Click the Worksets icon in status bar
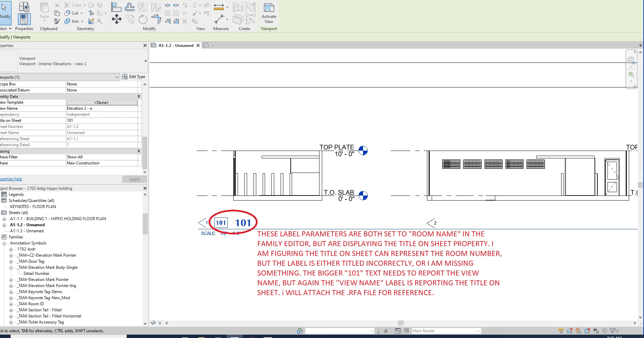 [300, 331]
